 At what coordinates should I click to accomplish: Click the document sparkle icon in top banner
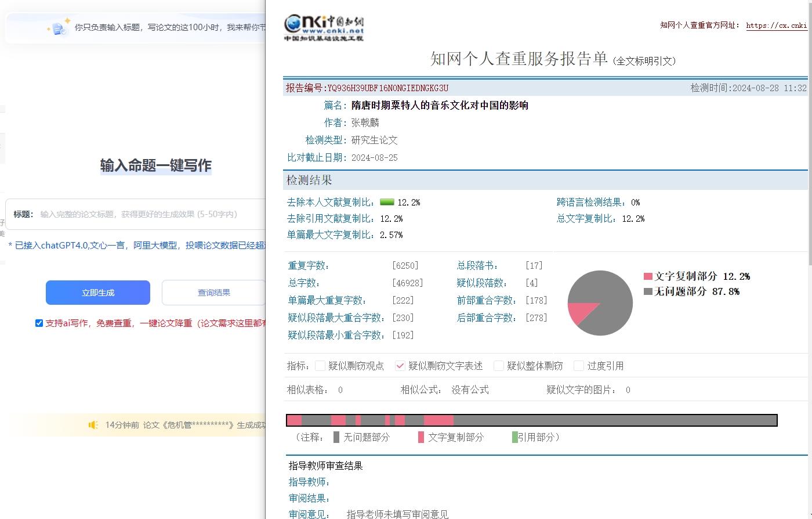(x=59, y=27)
